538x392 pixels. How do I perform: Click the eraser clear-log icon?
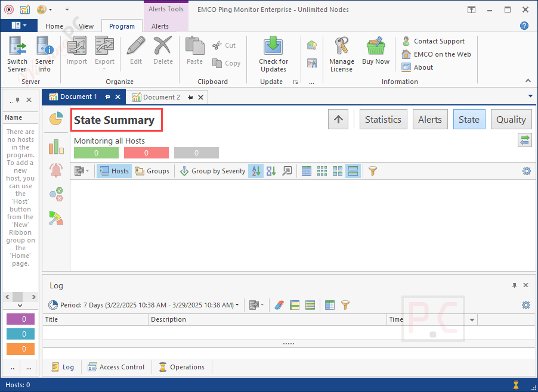tap(279, 304)
